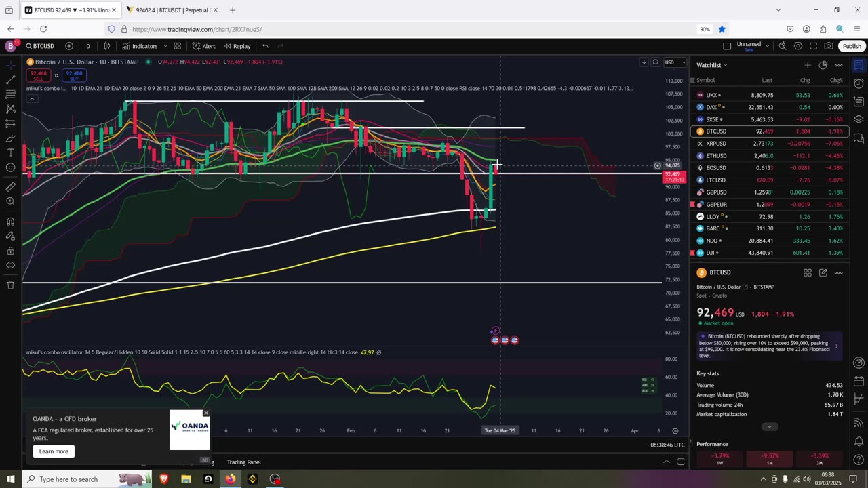Open BTCUSD symbol search
868x488 pixels.
click(x=40, y=46)
